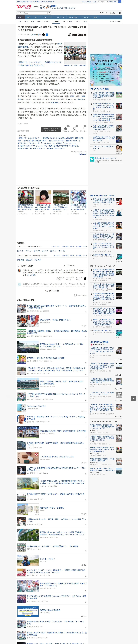The image size is (138, 644).
Task: Open settings via the gear icon
Action: [x=120, y=13]
